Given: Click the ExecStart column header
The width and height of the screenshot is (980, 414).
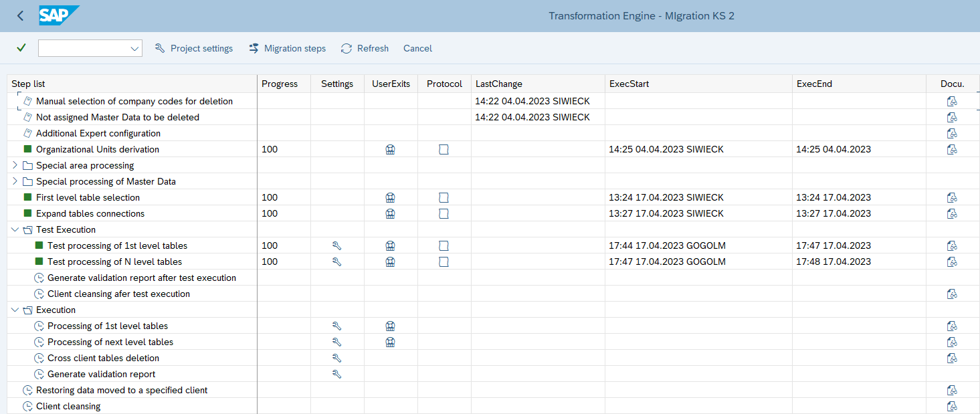Looking at the screenshot, I should click(x=698, y=84).
